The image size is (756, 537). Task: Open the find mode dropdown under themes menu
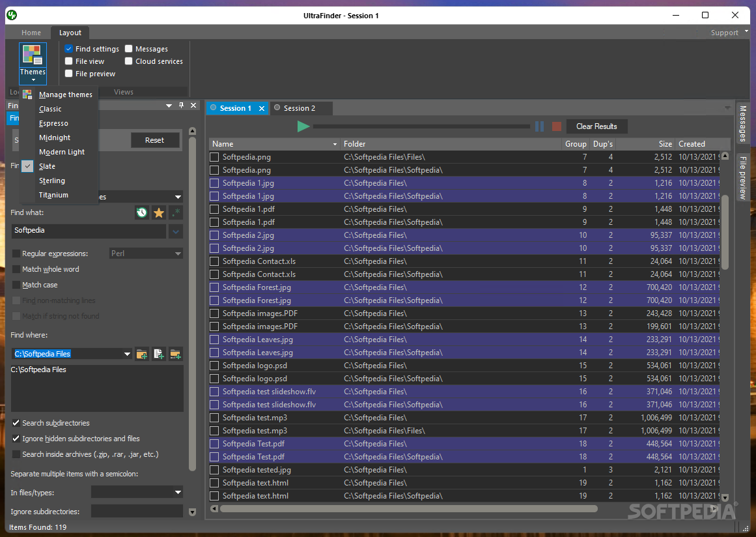click(x=178, y=197)
